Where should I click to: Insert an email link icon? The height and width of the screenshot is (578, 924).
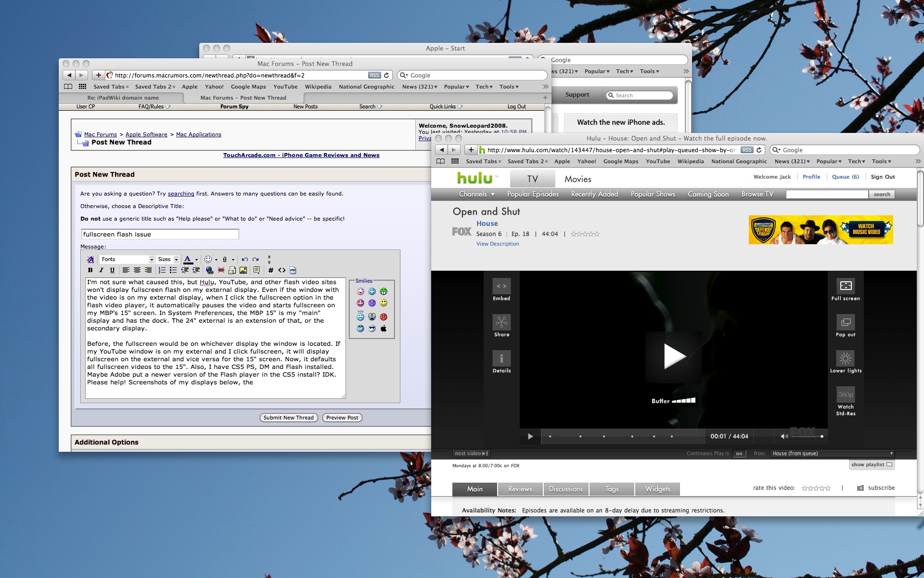[x=232, y=270]
